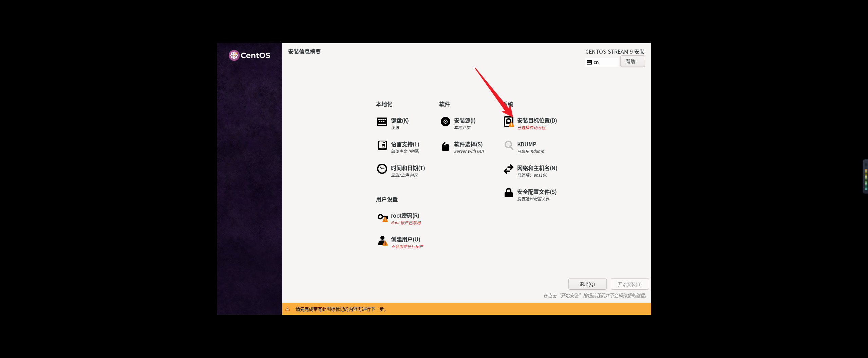Click the 亚洲/上海 时区 status text
The height and width of the screenshot is (358, 868).
click(x=404, y=175)
